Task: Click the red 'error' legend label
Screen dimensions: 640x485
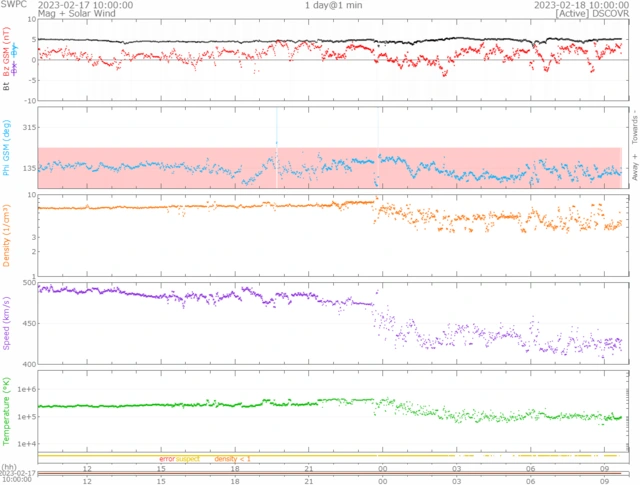Action: tap(166, 458)
